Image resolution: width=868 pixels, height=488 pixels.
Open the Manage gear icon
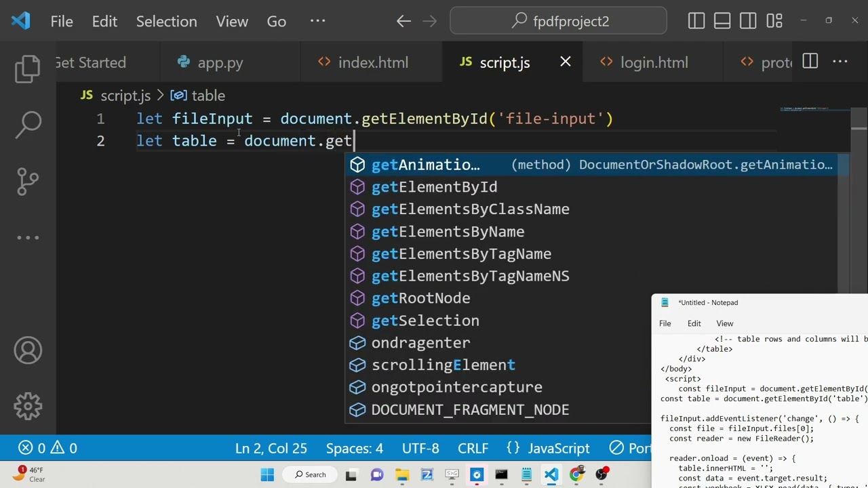[28, 406]
